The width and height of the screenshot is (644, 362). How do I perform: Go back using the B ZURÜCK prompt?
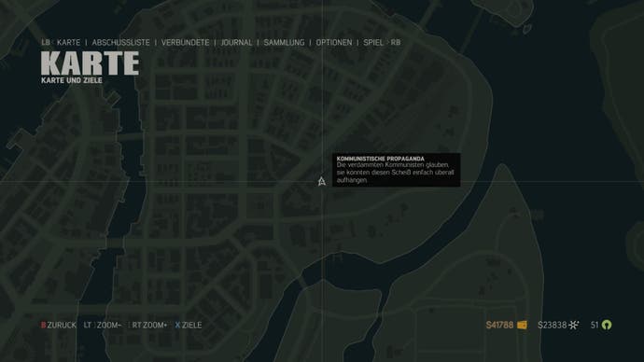(x=58, y=325)
